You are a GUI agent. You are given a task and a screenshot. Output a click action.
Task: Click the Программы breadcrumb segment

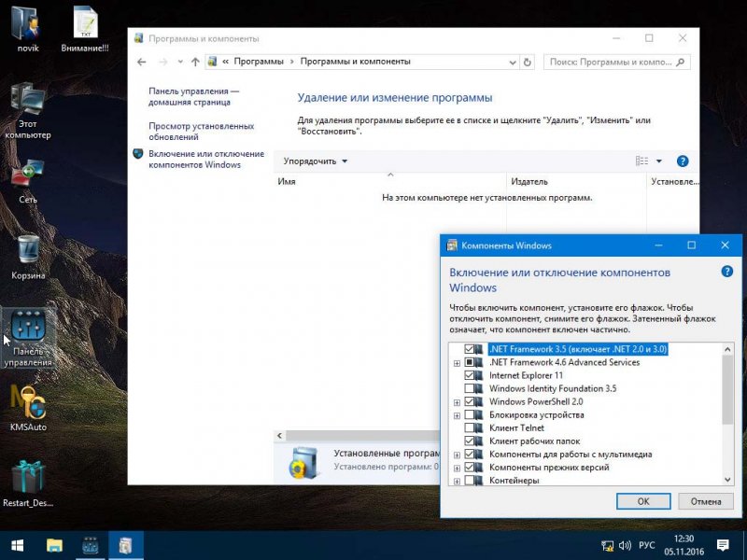pyautogui.click(x=259, y=62)
